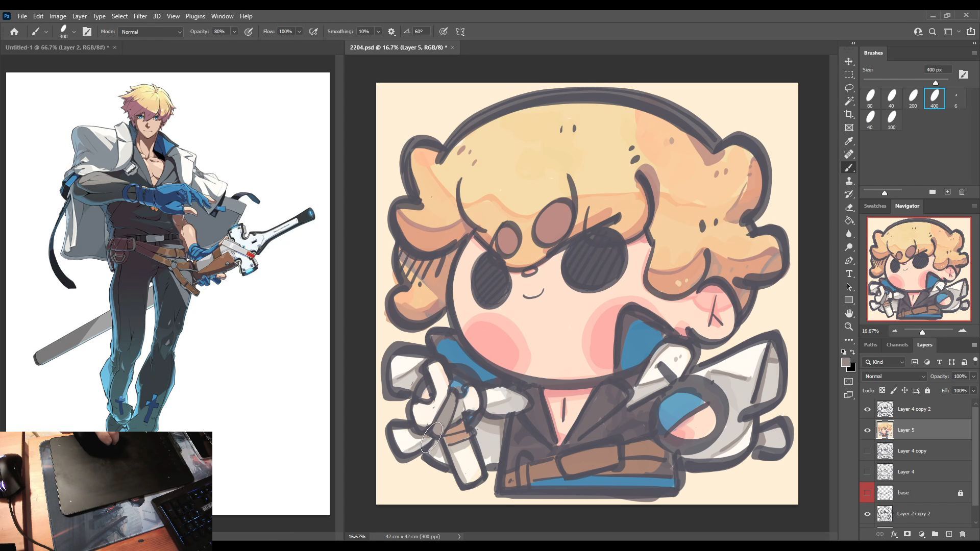Toggle lock transparent pixels

click(882, 390)
